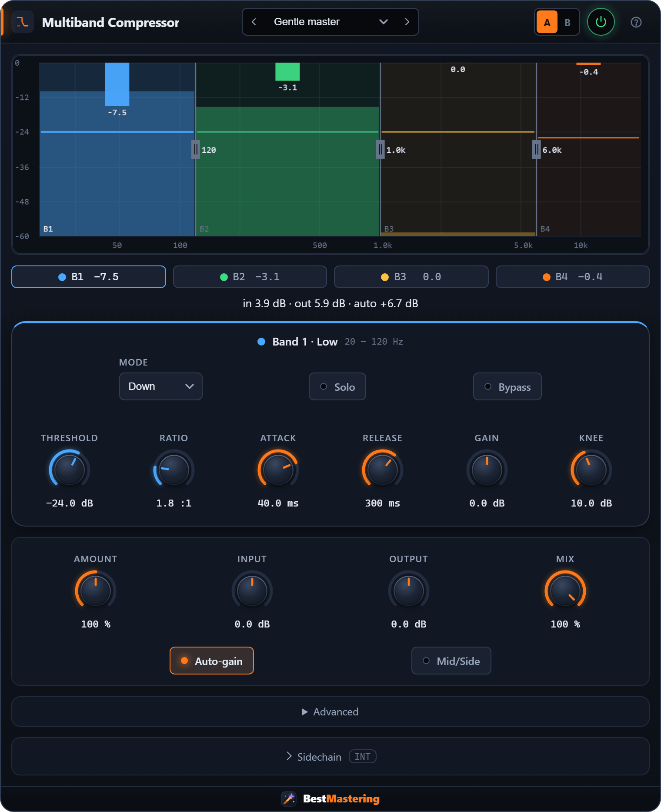Expand the Advanced section
The height and width of the screenshot is (812, 661).
[x=330, y=711]
